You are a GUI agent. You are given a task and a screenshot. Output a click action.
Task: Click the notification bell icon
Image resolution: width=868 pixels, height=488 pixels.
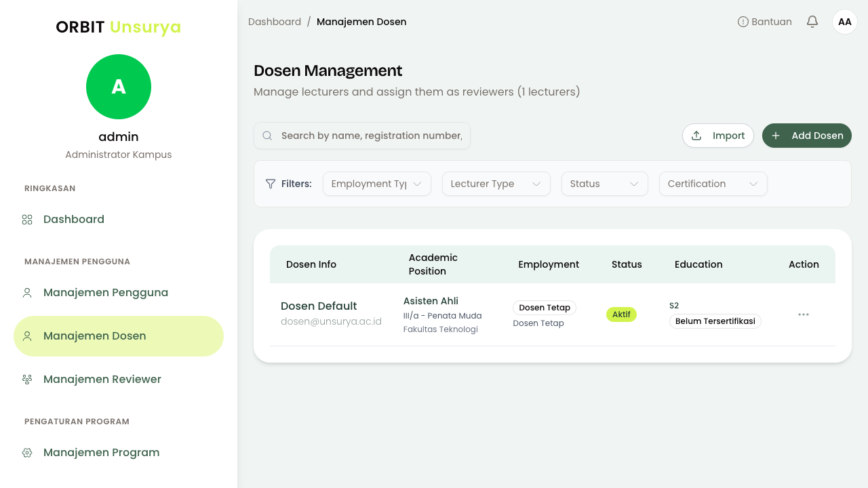pos(812,22)
